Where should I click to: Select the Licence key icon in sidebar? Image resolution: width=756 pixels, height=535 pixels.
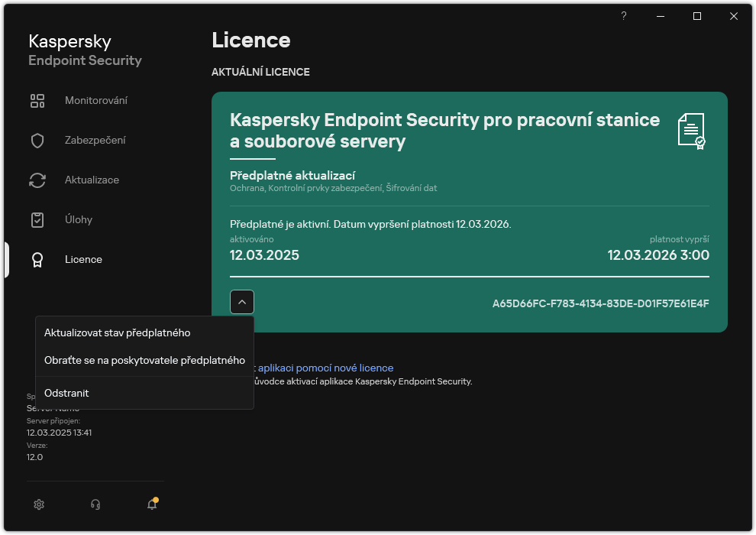(37, 259)
